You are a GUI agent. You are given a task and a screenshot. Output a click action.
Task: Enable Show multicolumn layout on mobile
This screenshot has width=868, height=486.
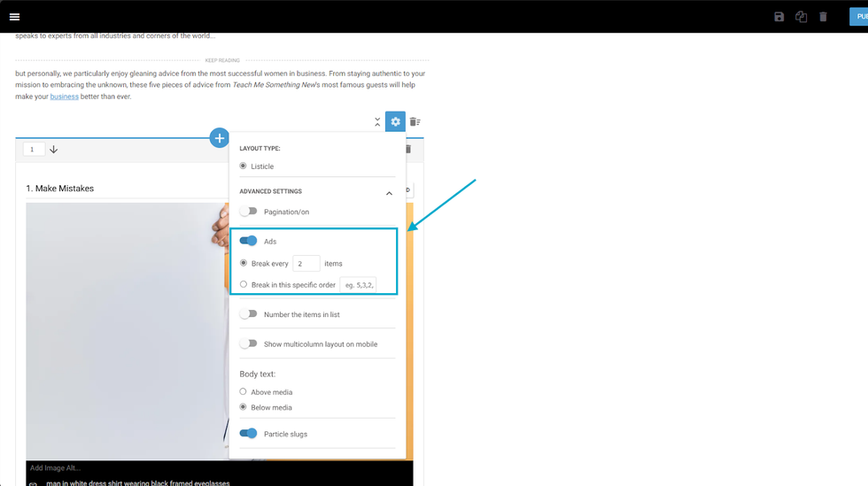pyautogui.click(x=249, y=343)
